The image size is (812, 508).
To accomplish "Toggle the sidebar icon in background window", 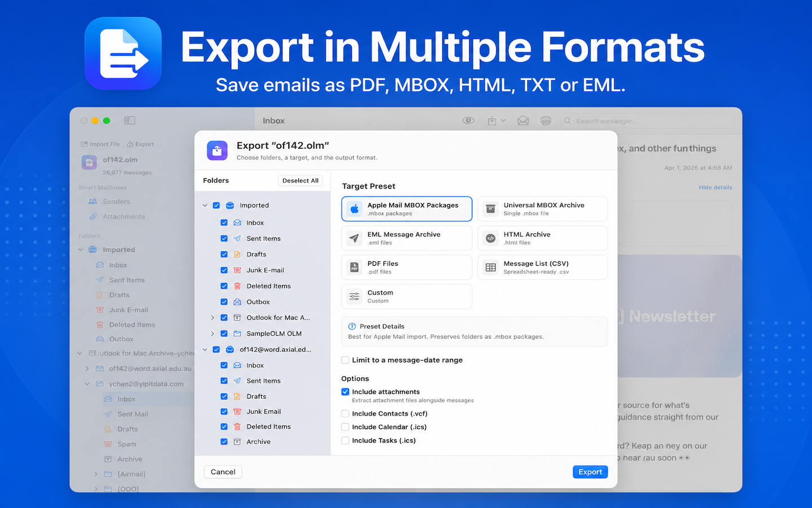I will click(x=130, y=120).
